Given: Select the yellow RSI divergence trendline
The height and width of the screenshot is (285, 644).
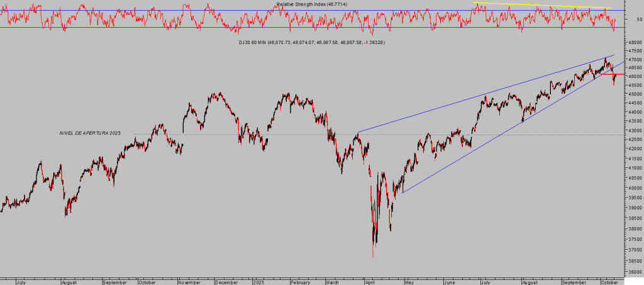Looking at the screenshot, I should pos(541,6).
